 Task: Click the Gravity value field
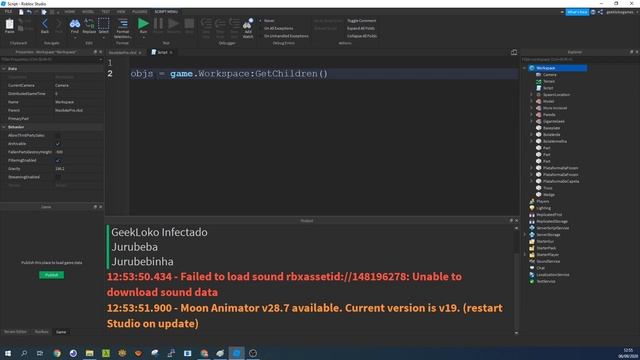point(78,169)
